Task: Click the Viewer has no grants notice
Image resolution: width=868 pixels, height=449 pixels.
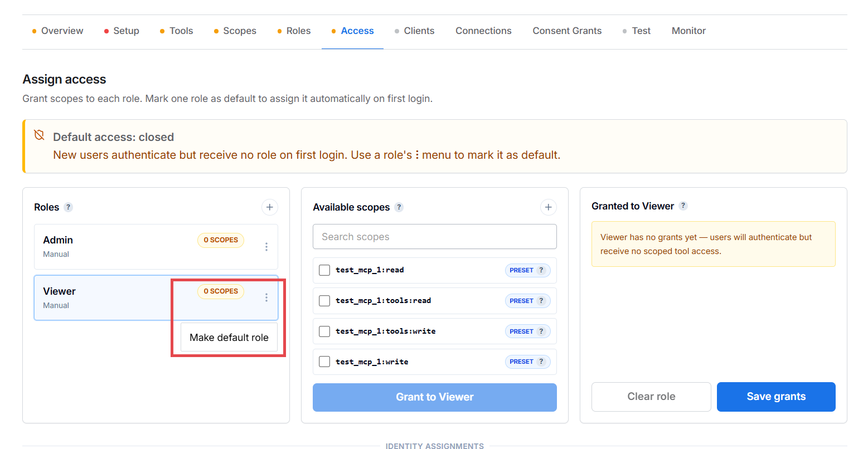Action: point(714,244)
